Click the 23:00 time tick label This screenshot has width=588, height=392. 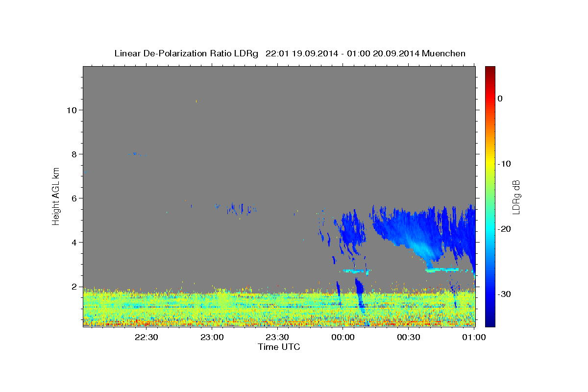click(x=212, y=337)
